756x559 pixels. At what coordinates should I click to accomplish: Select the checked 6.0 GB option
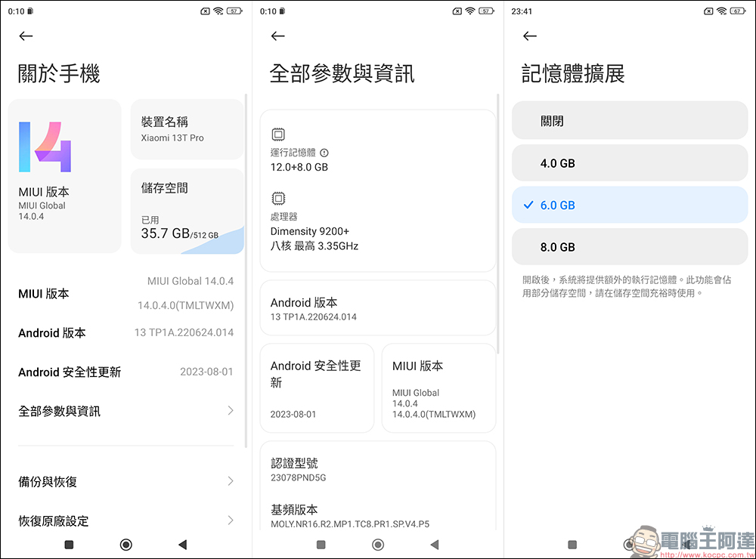(629, 205)
